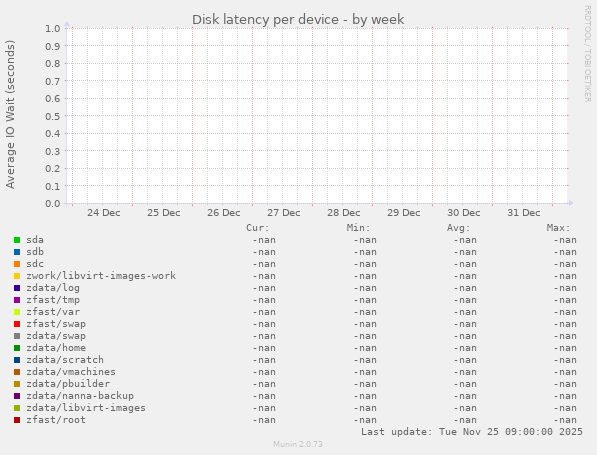
Task: Select the zfast/tmp legend label
Action: tap(53, 300)
